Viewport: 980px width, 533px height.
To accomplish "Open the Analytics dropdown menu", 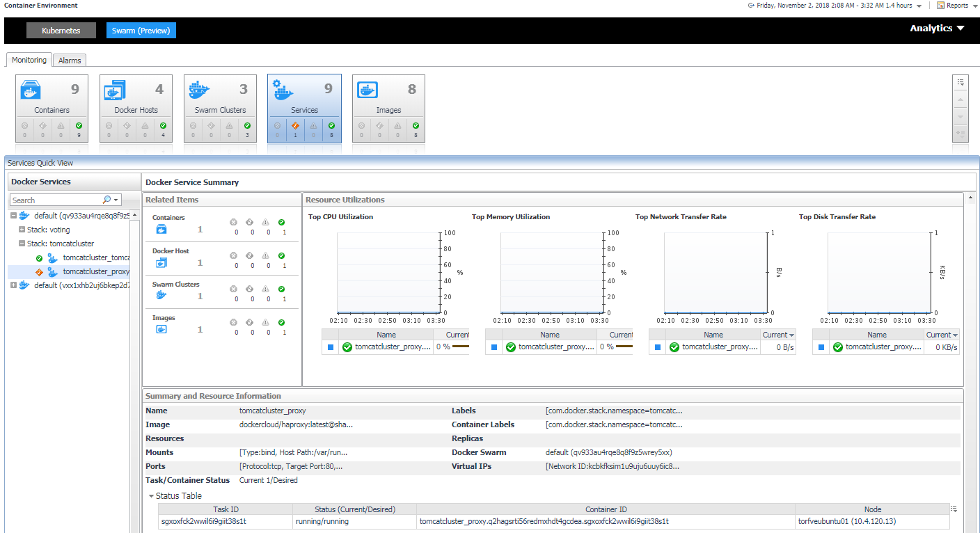I will point(937,29).
